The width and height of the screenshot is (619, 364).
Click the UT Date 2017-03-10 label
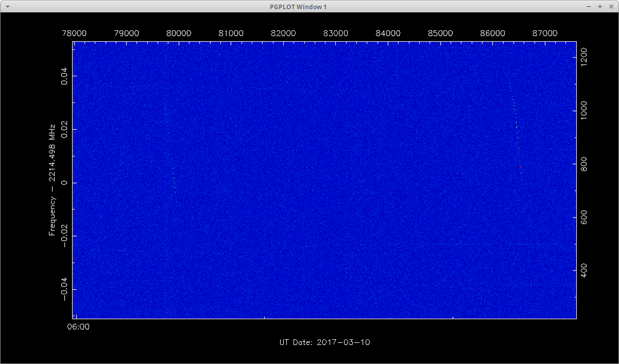[324, 342]
